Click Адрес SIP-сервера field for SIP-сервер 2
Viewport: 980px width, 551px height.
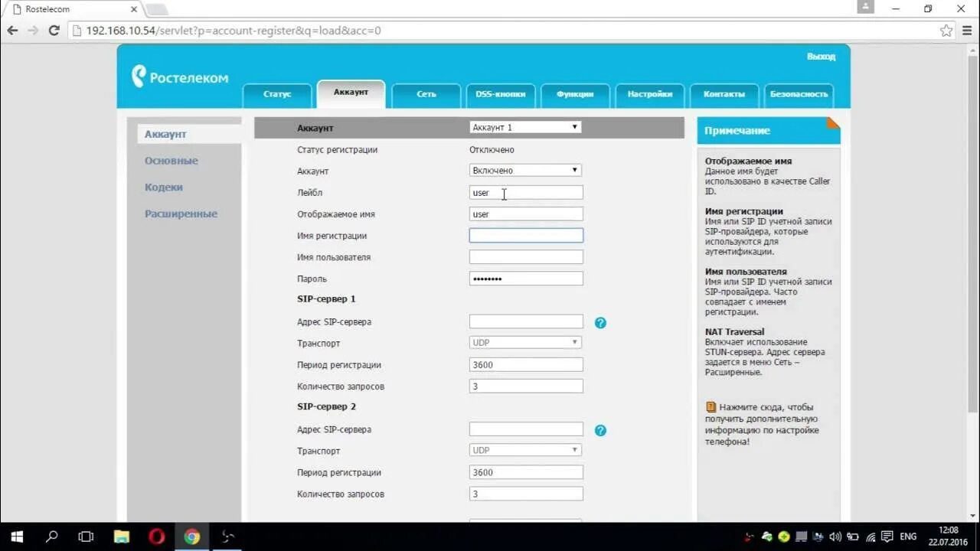526,429
